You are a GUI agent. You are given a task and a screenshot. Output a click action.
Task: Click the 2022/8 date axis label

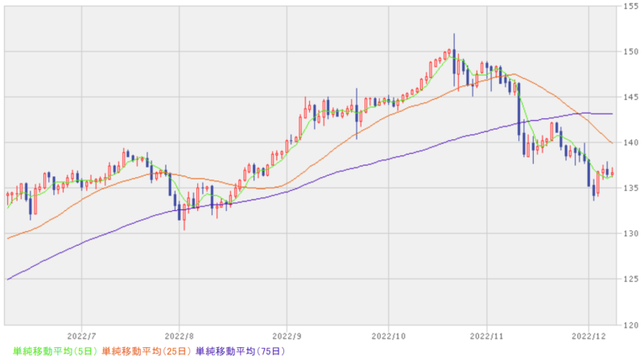coord(179,336)
